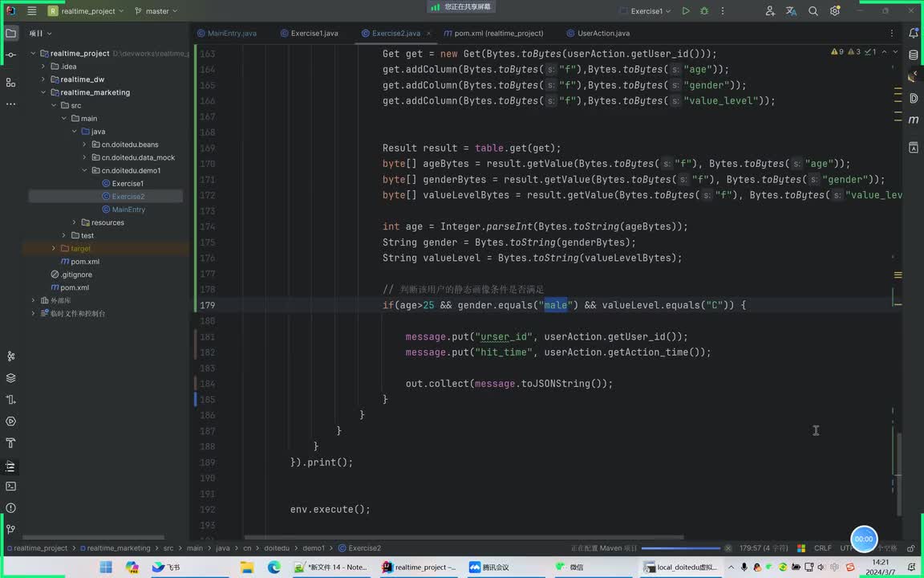
Task: Open the Exercise1 run configuration dropdown
Action: 646,11
